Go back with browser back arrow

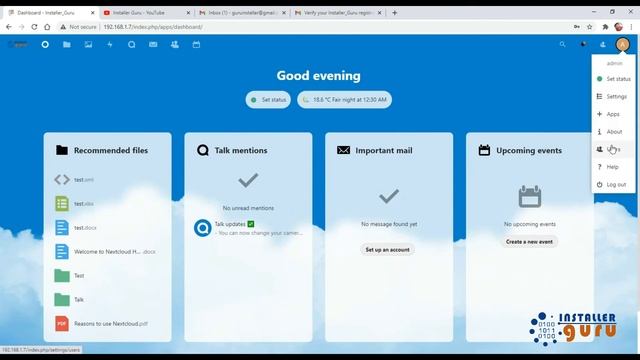9,27
